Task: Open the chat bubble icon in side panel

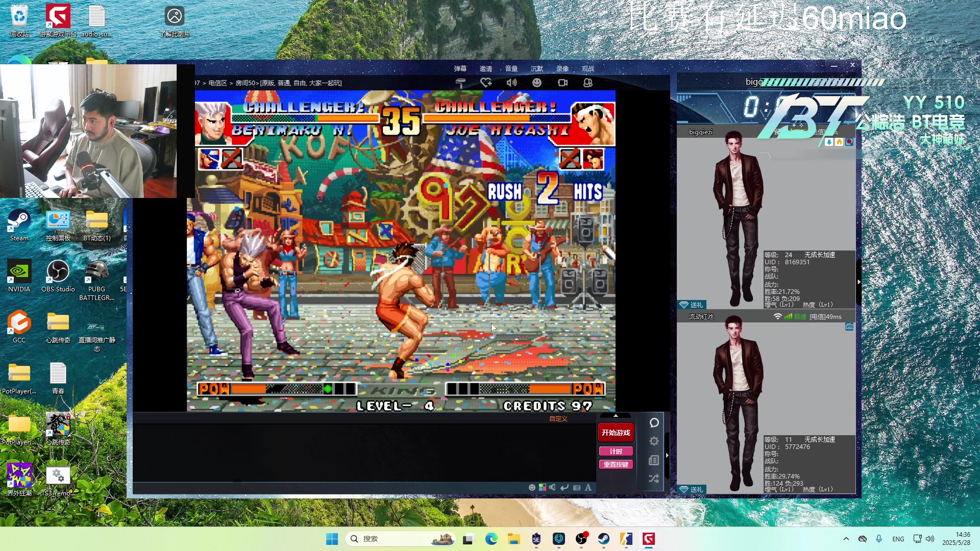Action: pyautogui.click(x=654, y=423)
